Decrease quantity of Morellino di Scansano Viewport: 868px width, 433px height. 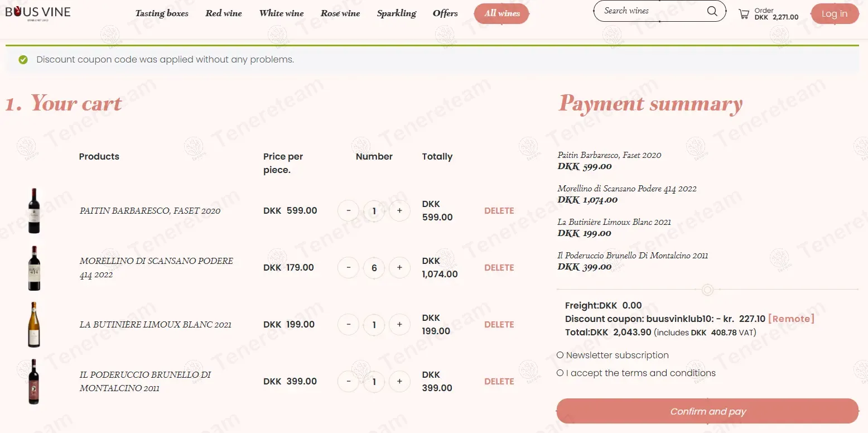pos(349,268)
